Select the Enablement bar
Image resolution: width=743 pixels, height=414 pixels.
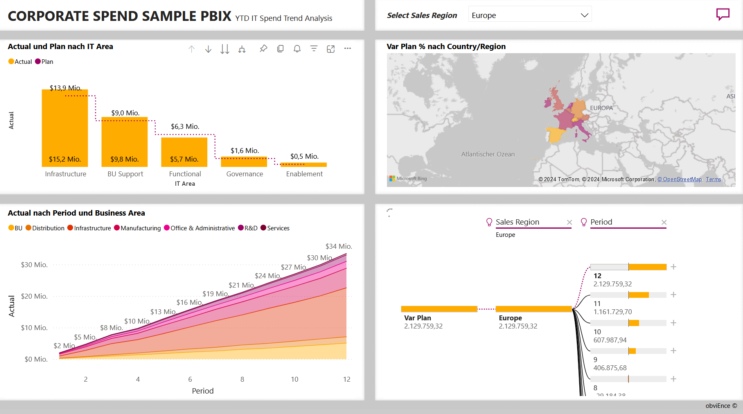304,165
